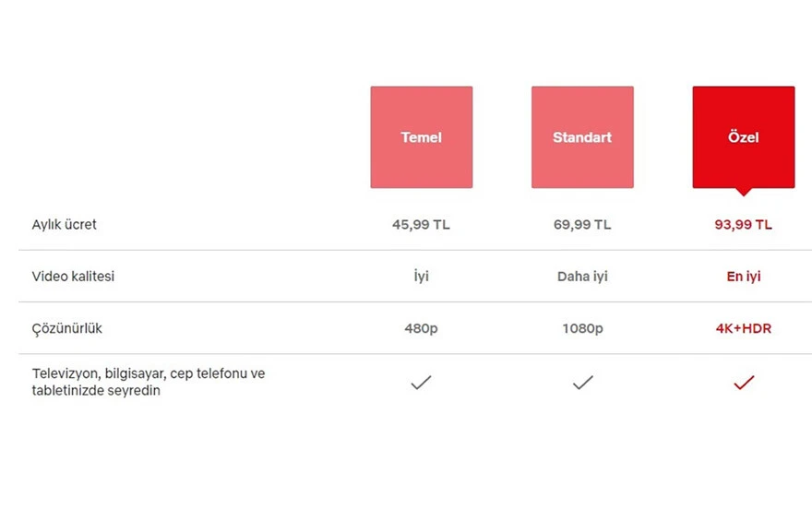
Task: Choose the Özel plan box
Action: pyautogui.click(x=743, y=137)
